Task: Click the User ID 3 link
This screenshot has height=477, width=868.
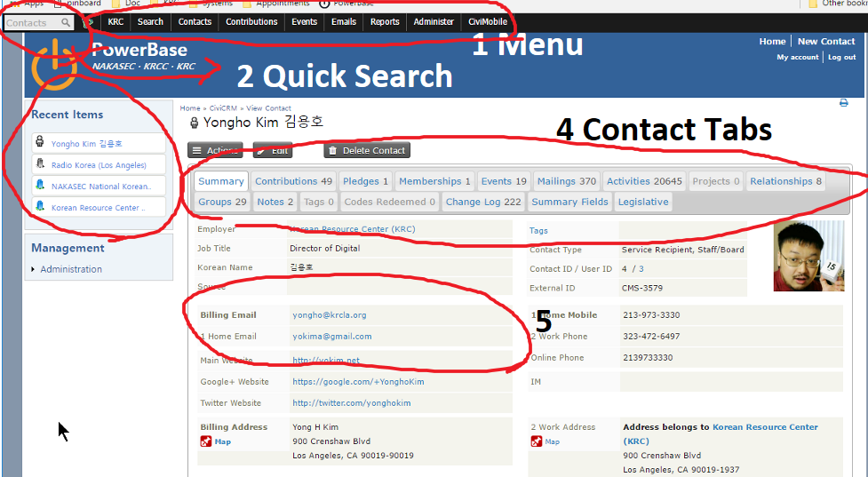Action: coord(641,269)
